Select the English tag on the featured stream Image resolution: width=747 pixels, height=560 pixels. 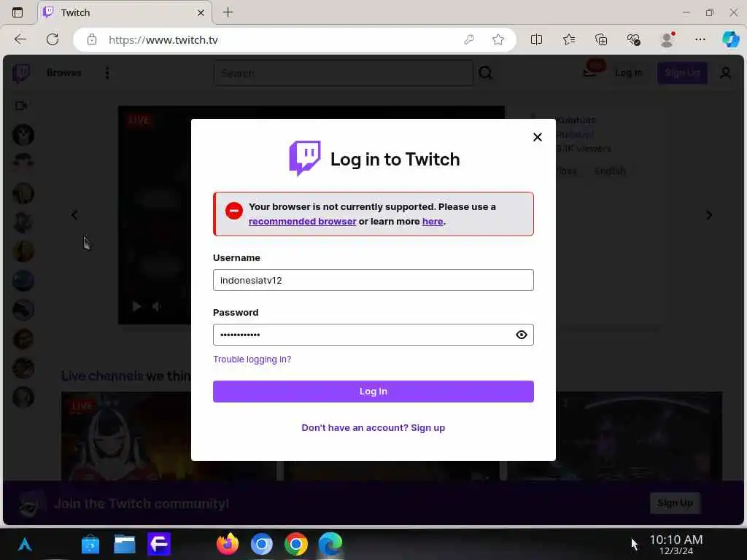pyautogui.click(x=610, y=171)
